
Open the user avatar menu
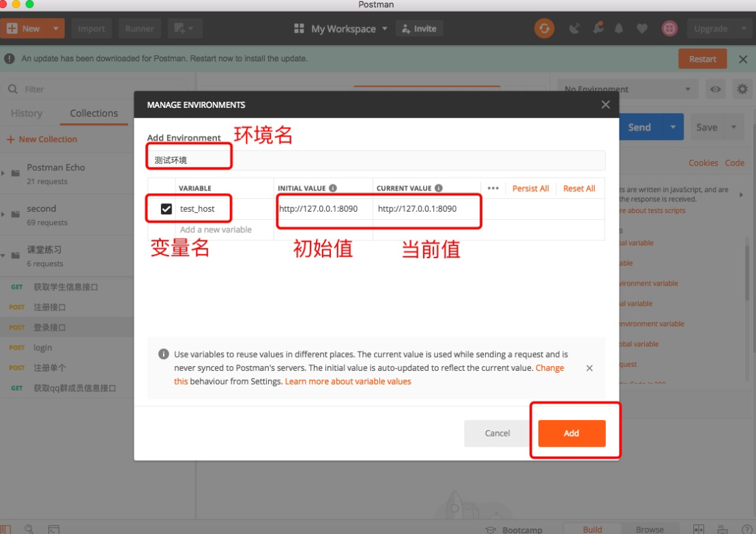[x=669, y=29]
